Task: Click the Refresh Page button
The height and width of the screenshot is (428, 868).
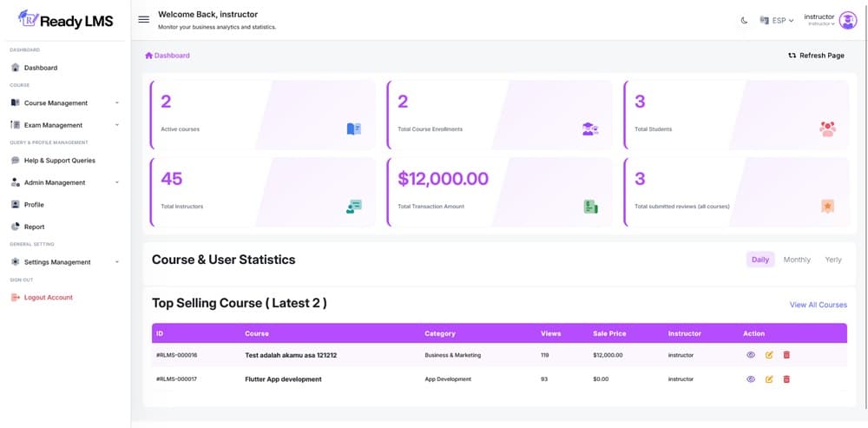Action: pyautogui.click(x=816, y=56)
